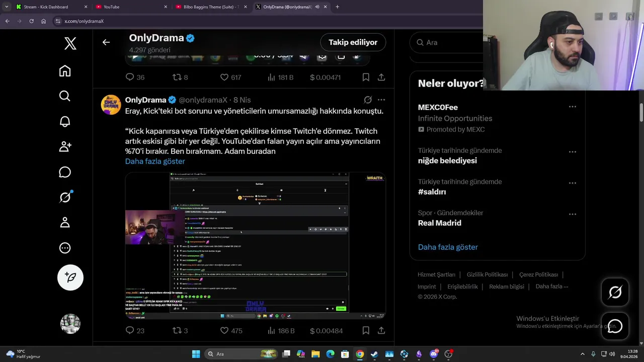Open options for the Real Madrid trend

[573, 214]
